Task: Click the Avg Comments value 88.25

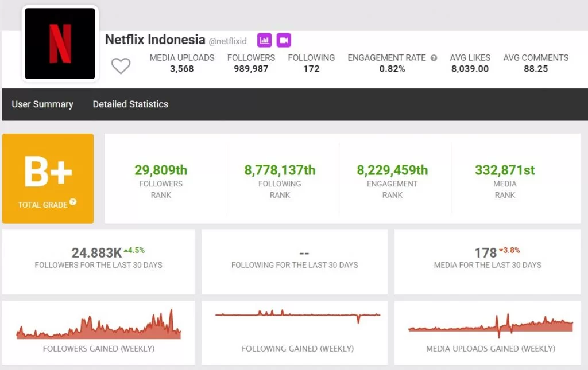Action: 536,69
